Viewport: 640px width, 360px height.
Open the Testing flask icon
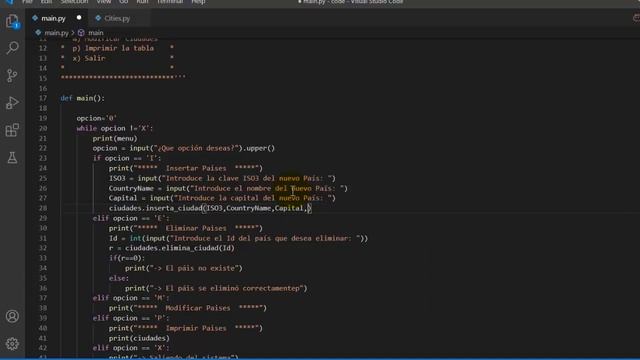(x=12, y=158)
